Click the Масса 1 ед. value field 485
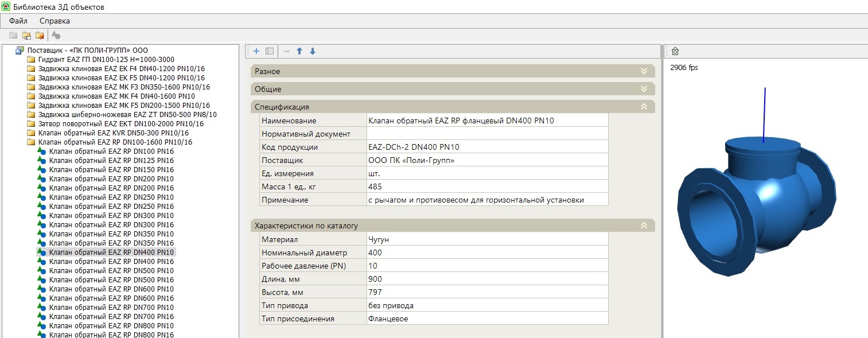 [486, 187]
